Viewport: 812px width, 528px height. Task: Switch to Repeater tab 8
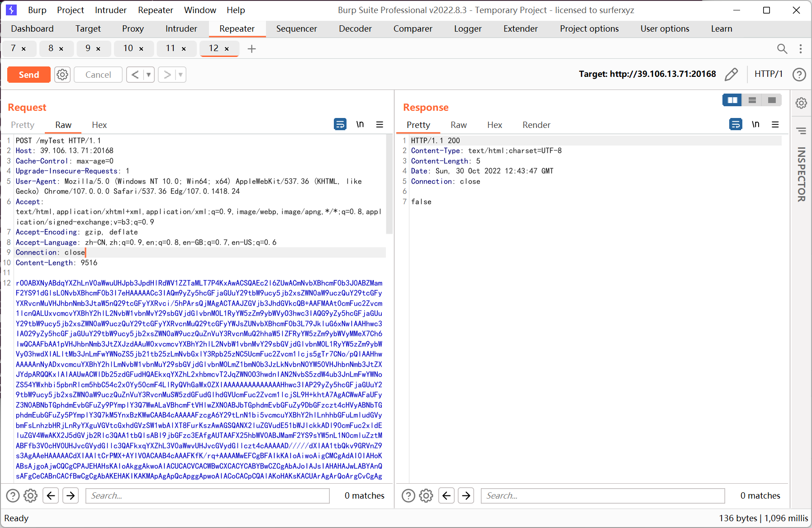click(51, 48)
